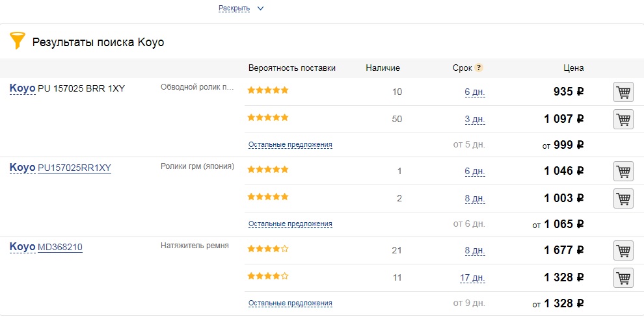Add the 1 046 ₽ offer to cart
This screenshot has width=644, height=319.
coord(623,172)
